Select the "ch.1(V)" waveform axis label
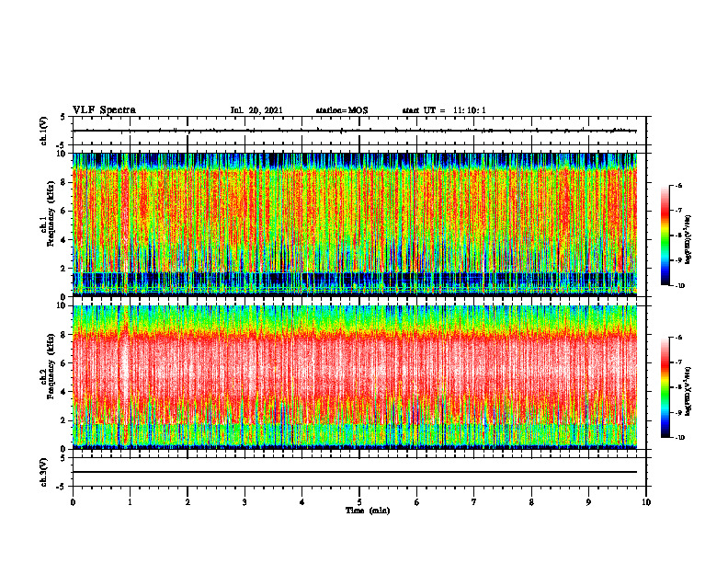 pos(43,131)
